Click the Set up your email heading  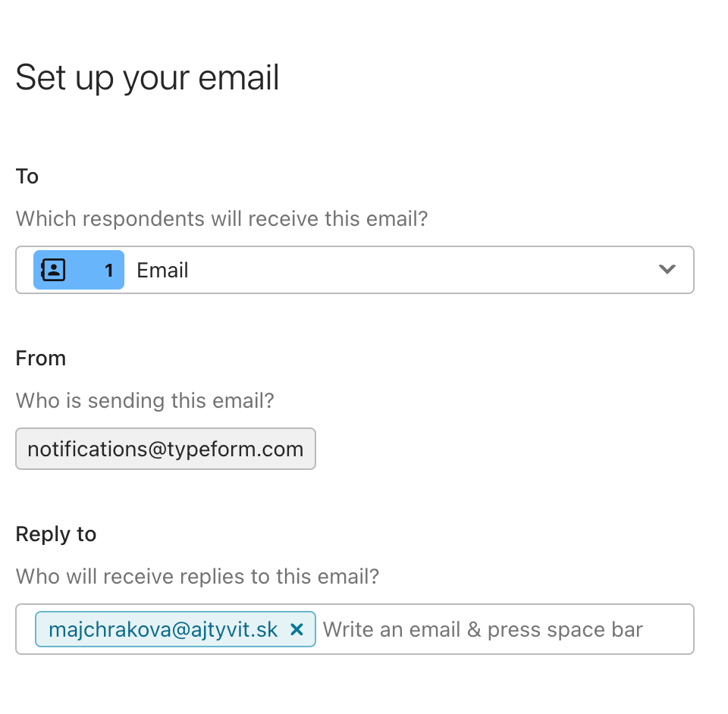tap(147, 77)
